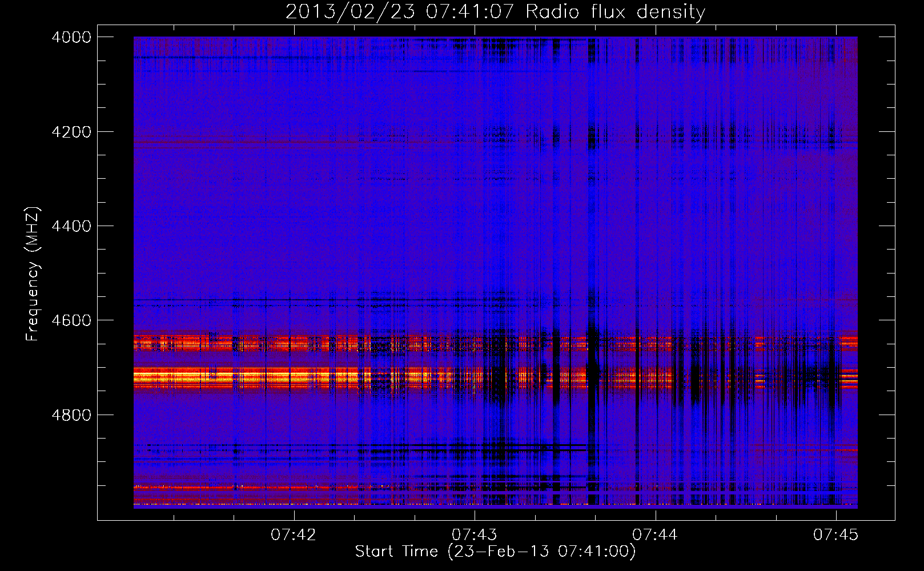Click the '07:43' time axis label
This screenshot has width=924, height=571.
[475, 535]
